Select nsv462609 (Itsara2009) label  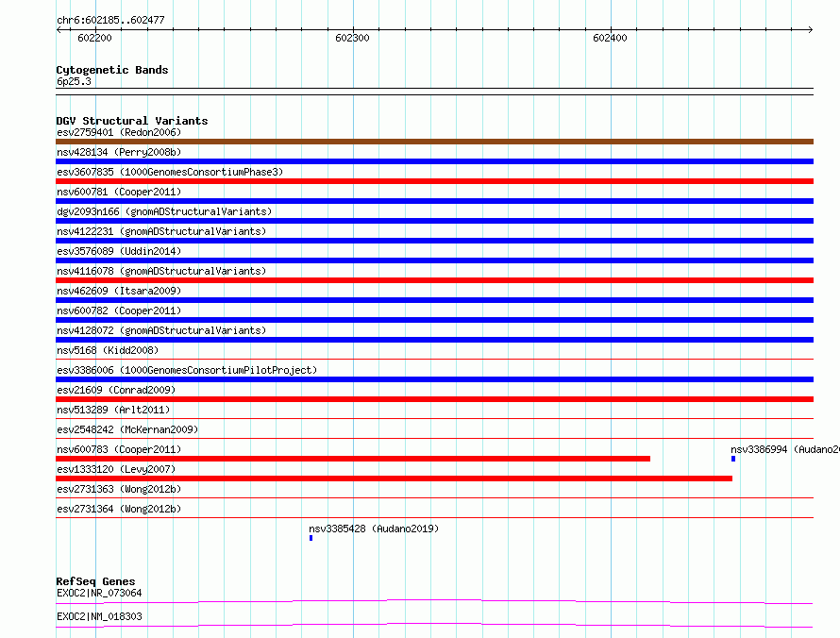click(x=119, y=291)
